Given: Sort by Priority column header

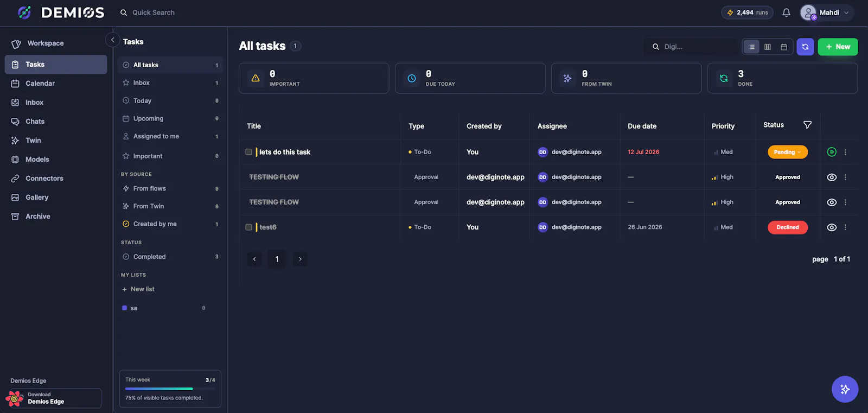Looking at the screenshot, I should [723, 126].
